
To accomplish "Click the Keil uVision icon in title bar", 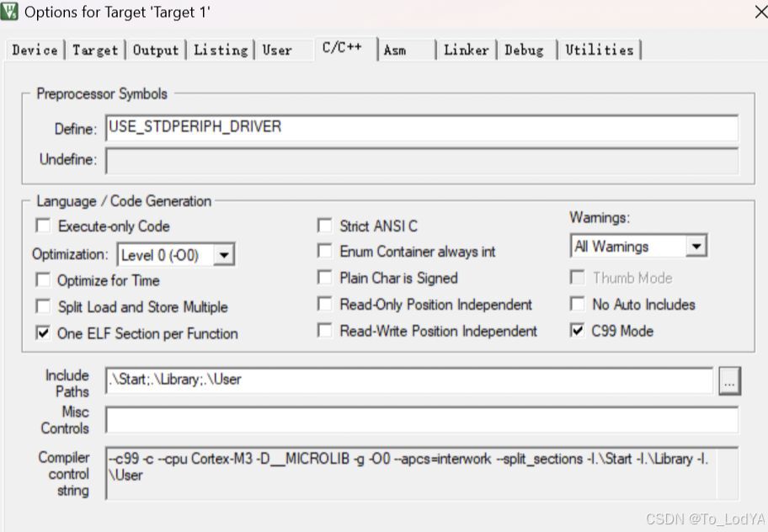I will (8, 11).
